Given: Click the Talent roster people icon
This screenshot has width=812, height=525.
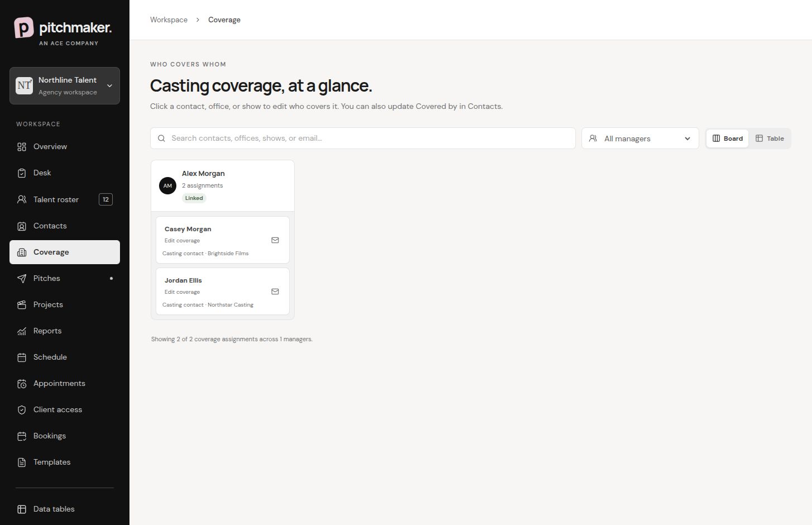Looking at the screenshot, I should pyautogui.click(x=22, y=199).
